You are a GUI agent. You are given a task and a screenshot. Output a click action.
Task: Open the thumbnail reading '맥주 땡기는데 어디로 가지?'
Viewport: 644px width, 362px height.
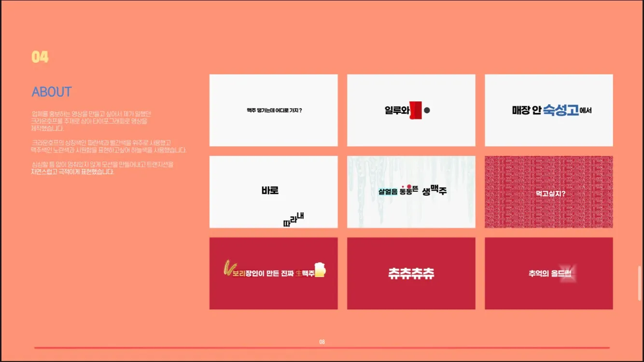coord(273,110)
